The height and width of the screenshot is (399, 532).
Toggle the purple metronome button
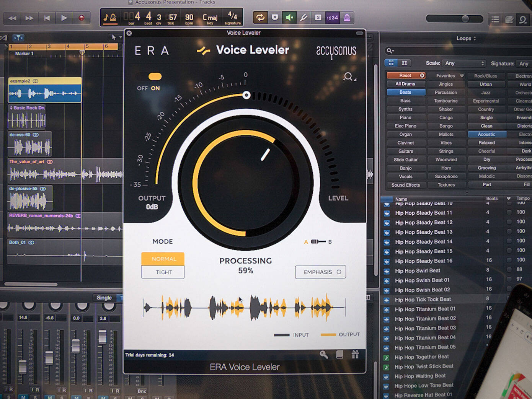click(x=347, y=18)
